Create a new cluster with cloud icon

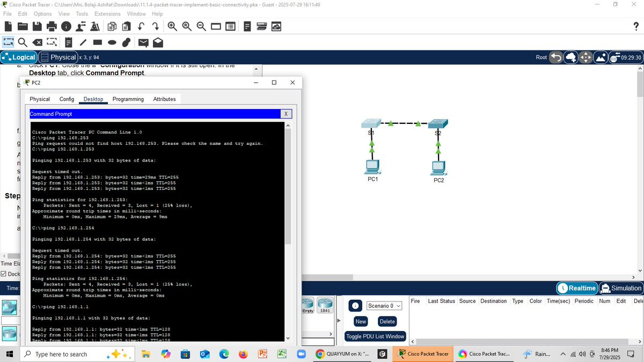pos(570,57)
